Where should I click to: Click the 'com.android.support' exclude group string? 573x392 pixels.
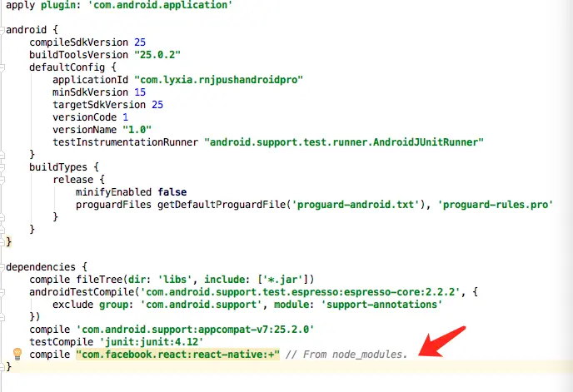click(202, 305)
